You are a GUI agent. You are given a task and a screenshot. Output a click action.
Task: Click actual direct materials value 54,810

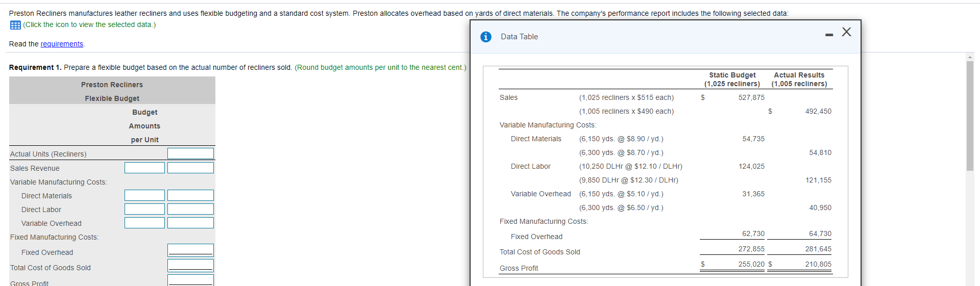point(820,152)
